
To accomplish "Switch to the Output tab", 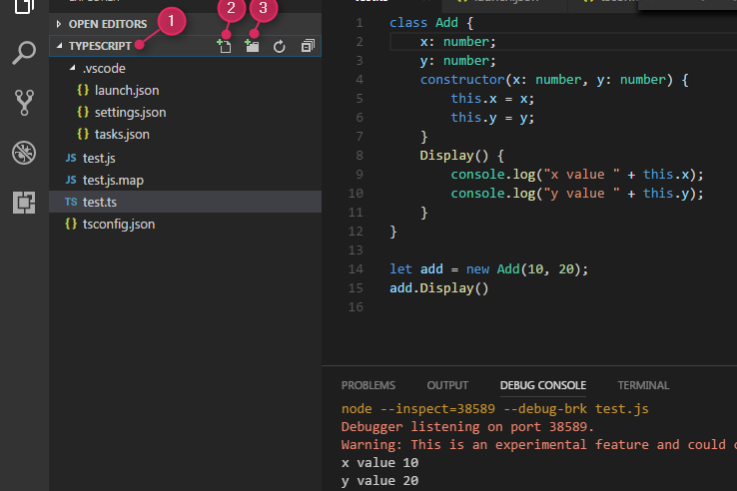I will tap(447, 385).
